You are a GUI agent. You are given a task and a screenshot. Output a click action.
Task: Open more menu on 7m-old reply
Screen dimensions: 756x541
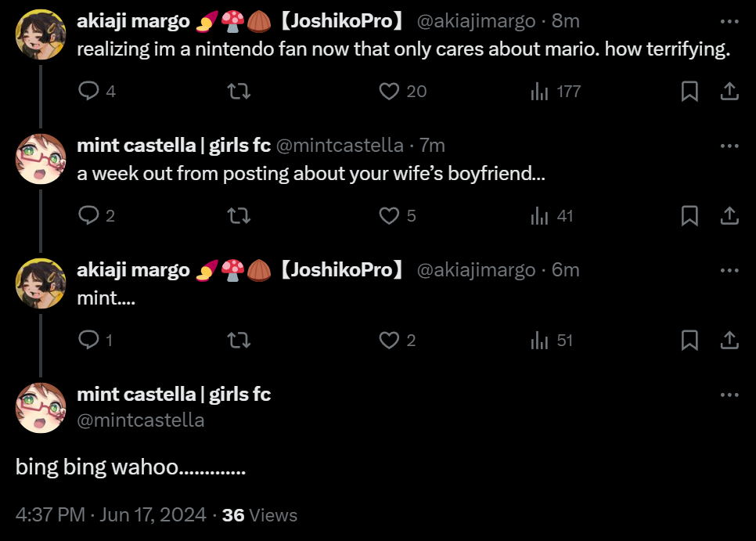point(729,146)
